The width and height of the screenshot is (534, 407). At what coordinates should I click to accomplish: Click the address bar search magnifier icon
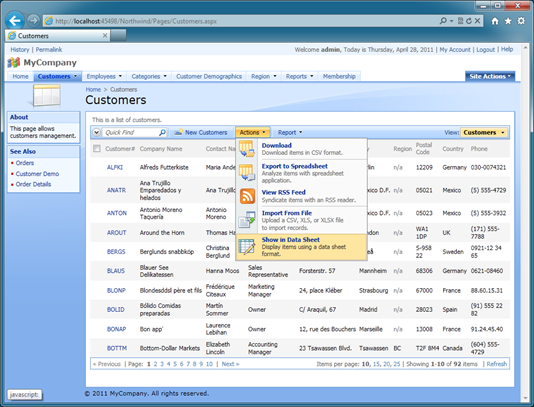(x=443, y=21)
